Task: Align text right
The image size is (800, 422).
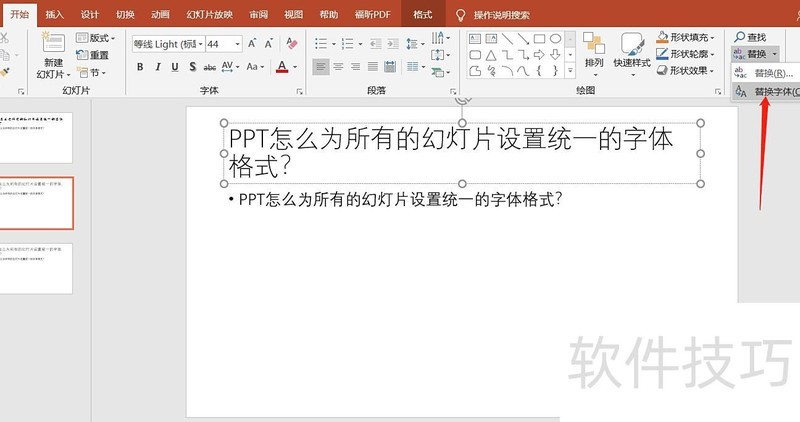Action: [355, 67]
